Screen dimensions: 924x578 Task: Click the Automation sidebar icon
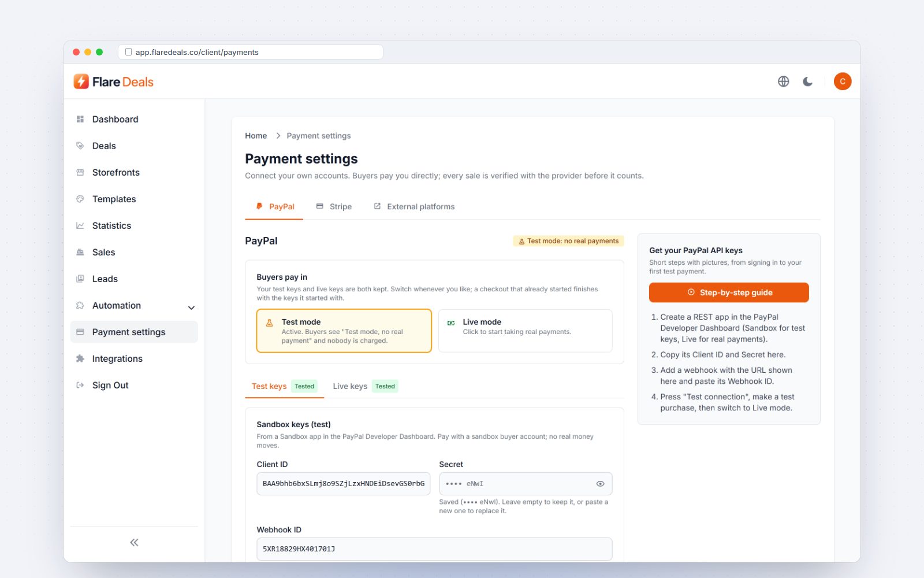click(80, 305)
